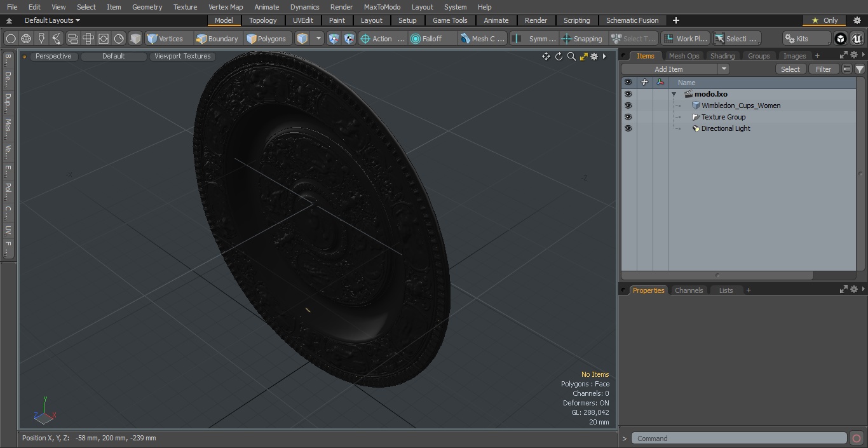The width and height of the screenshot is (868, 448).
Task: Switch to the UVEdit layout tab
Action: pyautogui.click(x=302, y=20)
